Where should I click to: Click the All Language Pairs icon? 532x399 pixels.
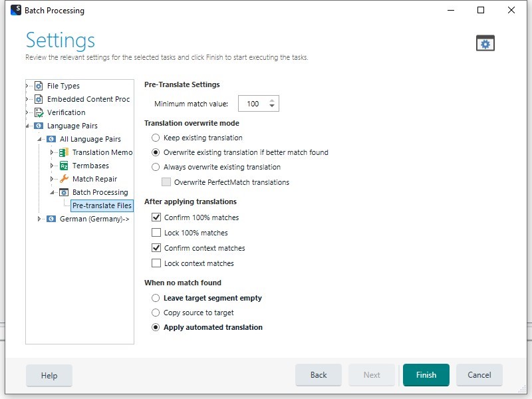(51, 139)
